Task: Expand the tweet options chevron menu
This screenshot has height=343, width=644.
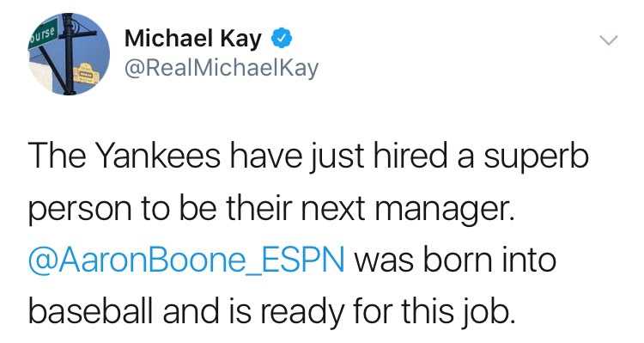Action: 608,40
